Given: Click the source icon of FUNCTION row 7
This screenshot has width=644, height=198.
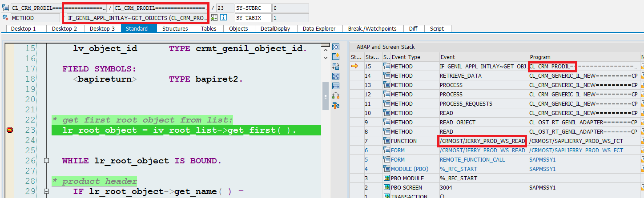Looking at the screenshot, I should pos(386,141).
